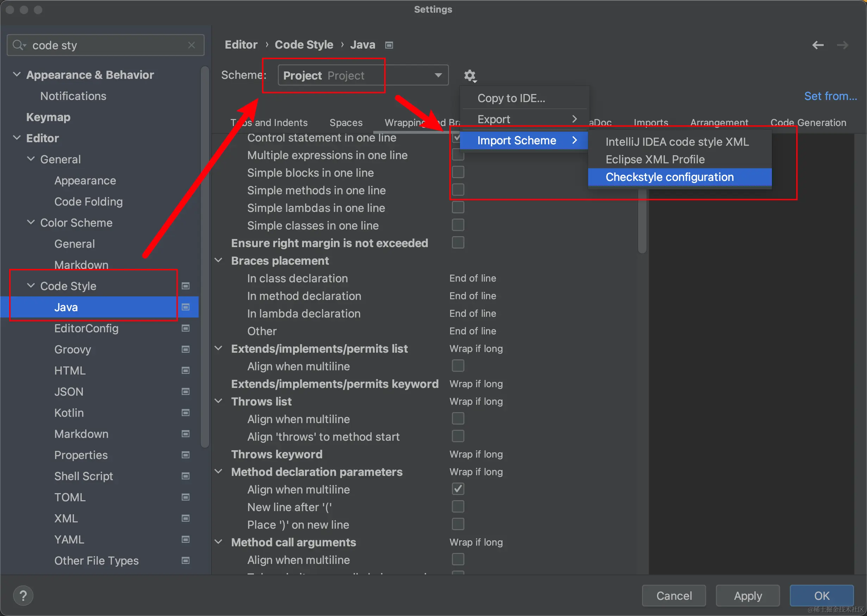The height and width of the screenshot is (616, 867).
Task: Click the help question mark icon
Action: click(23, 596)
